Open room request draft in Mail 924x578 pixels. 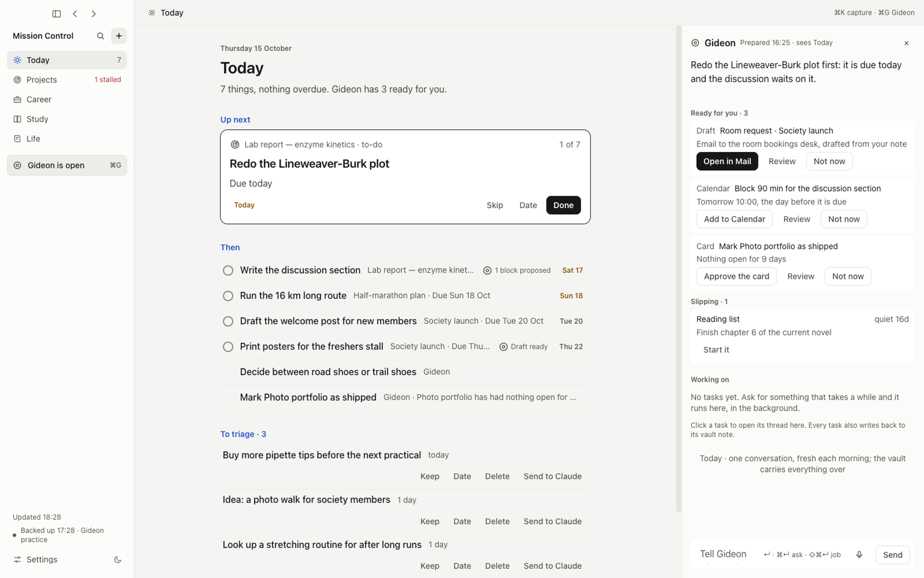pos(727,161)
